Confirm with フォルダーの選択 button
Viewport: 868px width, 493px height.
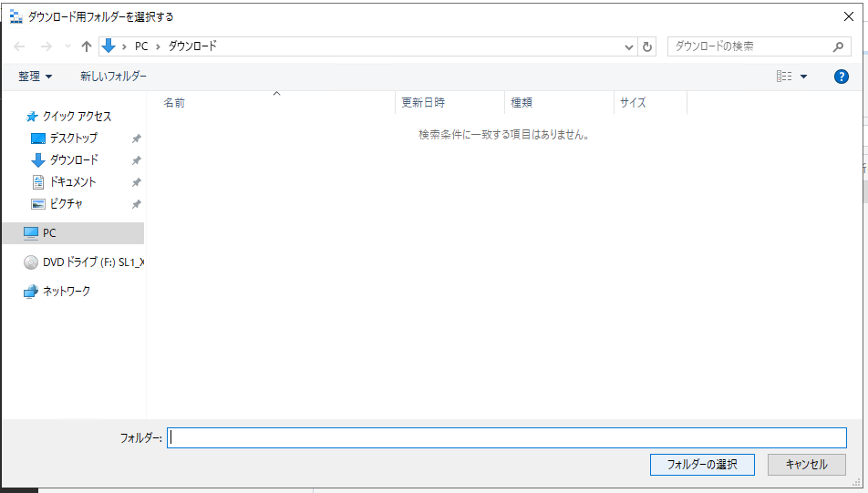[x=702, y=464]
